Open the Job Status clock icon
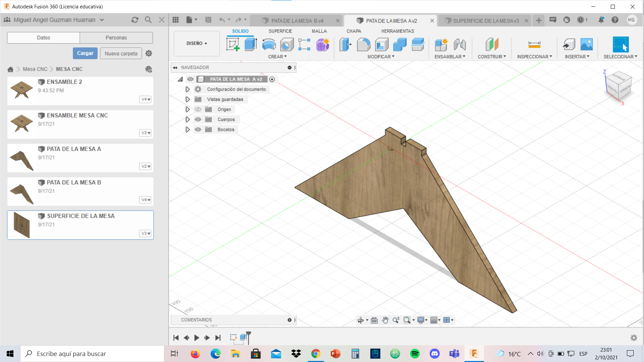 tap(581, 20)
